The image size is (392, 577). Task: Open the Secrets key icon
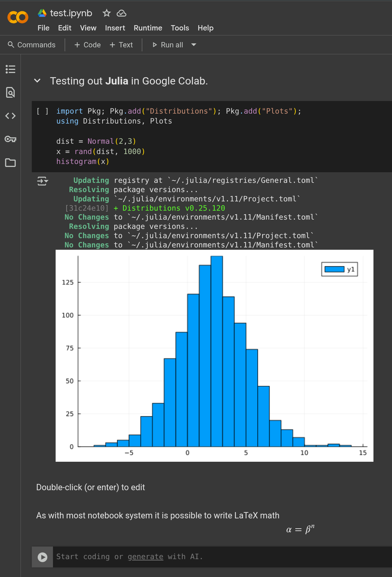pyautogui.click(x=10, y=139)
